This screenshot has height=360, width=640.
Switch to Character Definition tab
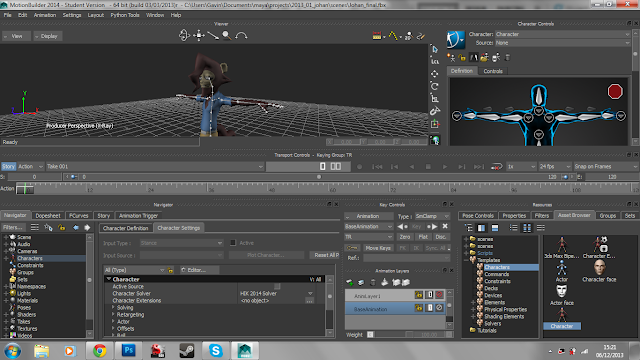pos(126,228)
